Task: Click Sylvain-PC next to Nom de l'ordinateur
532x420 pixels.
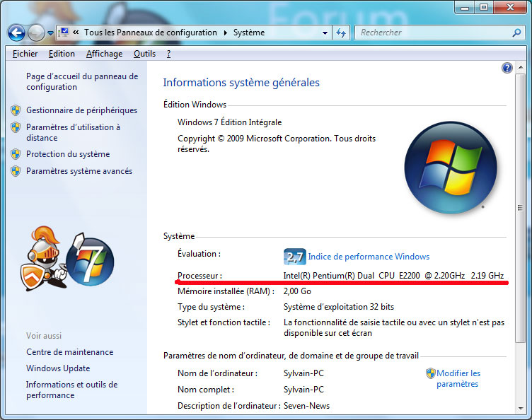Action: [x=303, y=373]
